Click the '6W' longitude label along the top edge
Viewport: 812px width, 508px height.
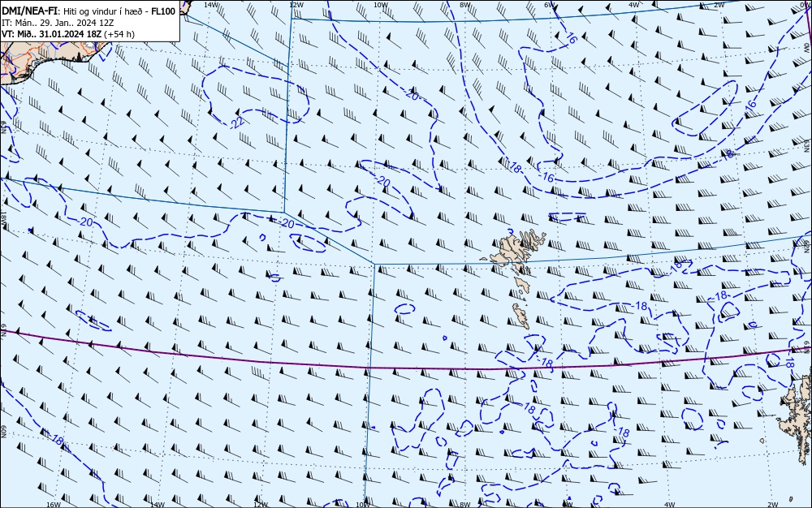(x=550, y=5)
